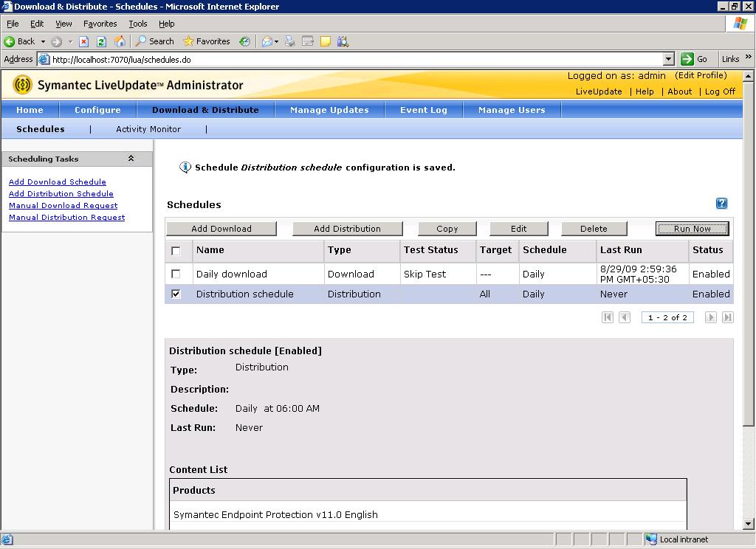Click the green Go arrow button
The image size is (756, 549).
(687, 59)
